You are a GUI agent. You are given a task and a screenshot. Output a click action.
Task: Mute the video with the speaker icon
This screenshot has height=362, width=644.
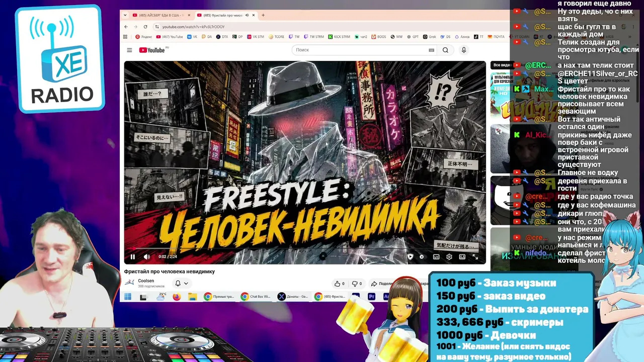tap(147, 257)
